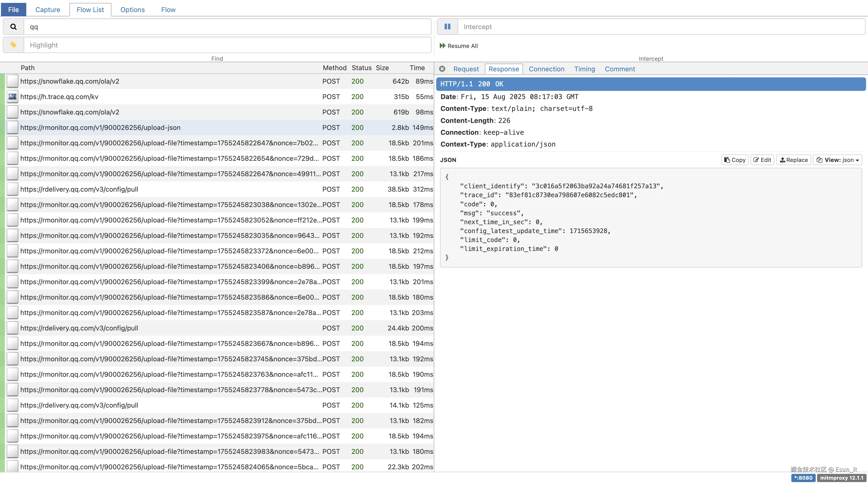The image size is (868, 484).
Task: Click the intercept pause icon
Action: [447, 27]
